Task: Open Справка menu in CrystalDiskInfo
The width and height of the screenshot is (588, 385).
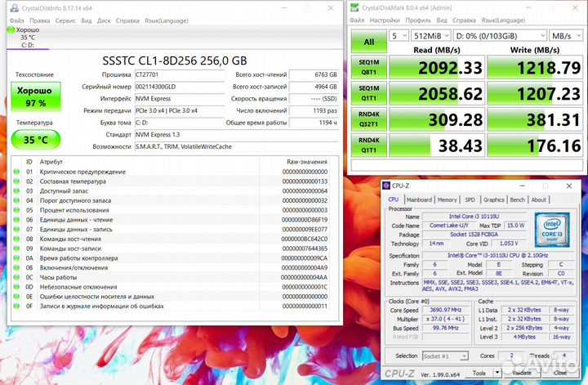Action: [127, 20]
